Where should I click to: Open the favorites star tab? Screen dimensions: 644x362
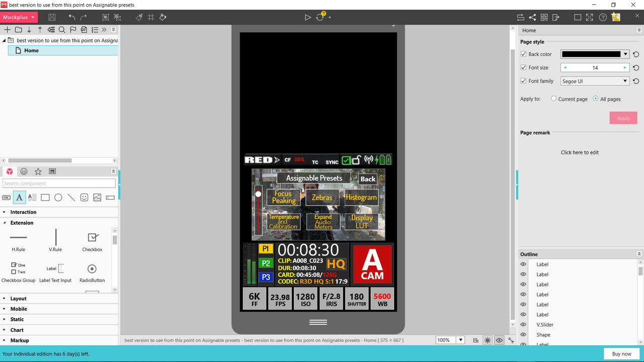[38, 171]
